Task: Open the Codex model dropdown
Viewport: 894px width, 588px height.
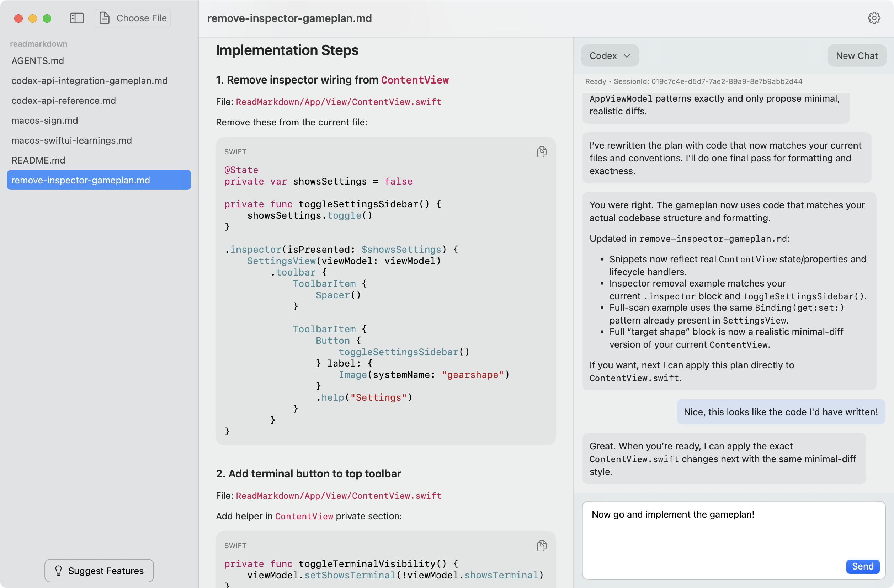Action: pos(609,55)
